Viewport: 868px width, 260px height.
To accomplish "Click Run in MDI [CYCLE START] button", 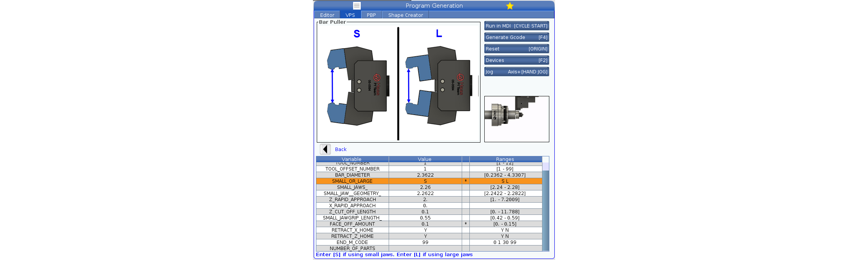I will [516, 26].
